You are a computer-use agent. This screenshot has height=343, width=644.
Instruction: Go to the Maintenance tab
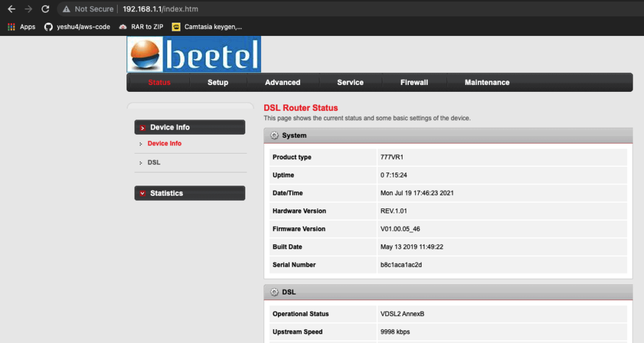coord(487,82)
